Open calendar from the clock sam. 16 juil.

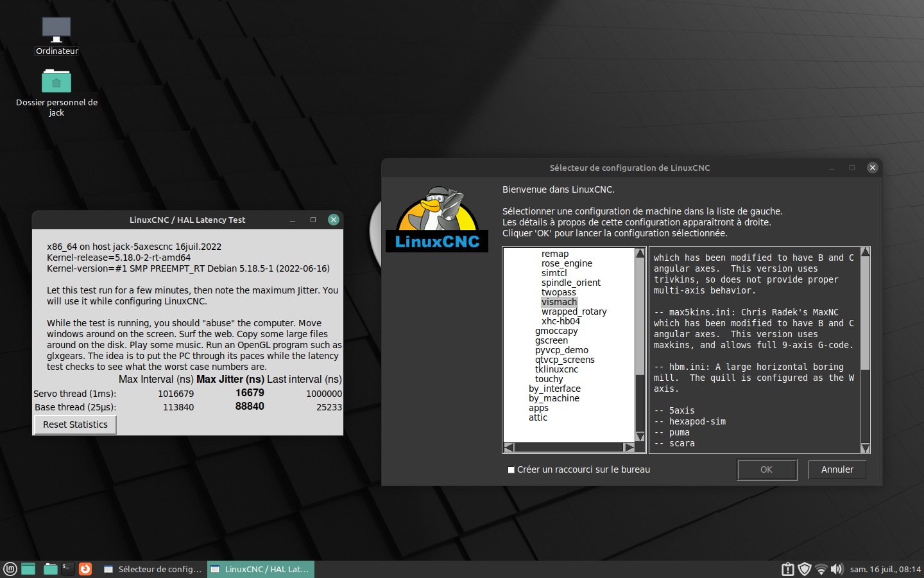click(x=885, y=570)
